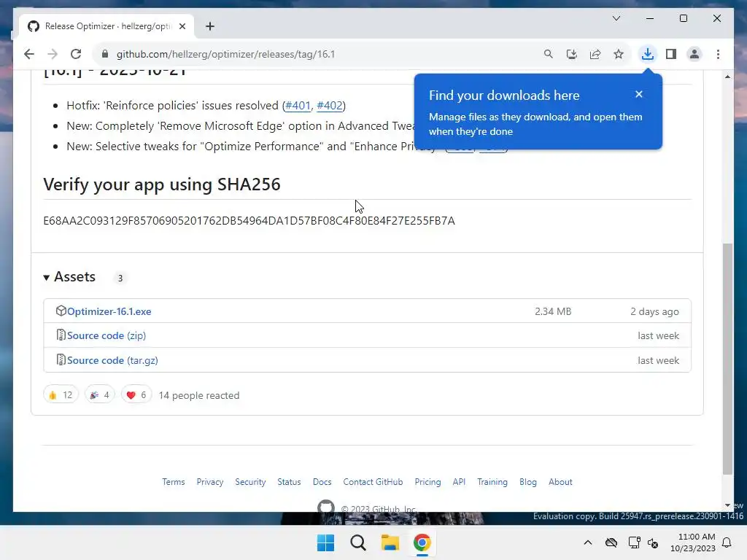Bookmark this tab with the star
The image size is (747, 560).
pos(619,54)
